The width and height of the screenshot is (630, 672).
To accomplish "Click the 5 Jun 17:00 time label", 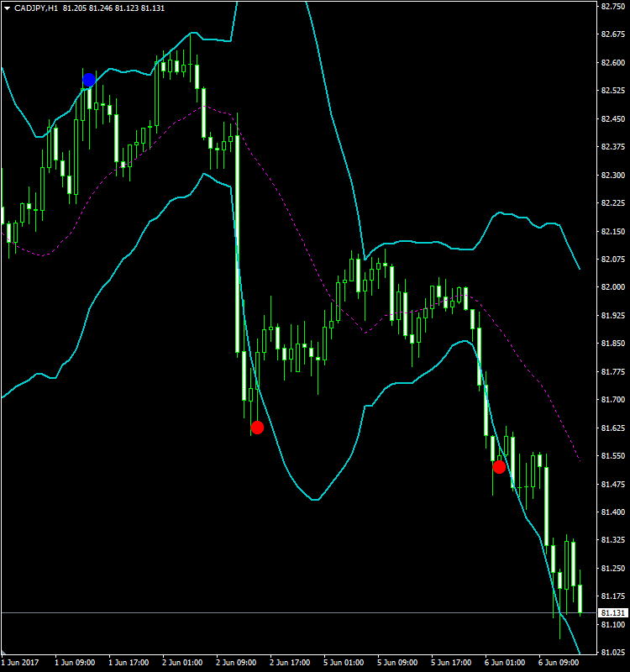I will click(x=451, y=663).
